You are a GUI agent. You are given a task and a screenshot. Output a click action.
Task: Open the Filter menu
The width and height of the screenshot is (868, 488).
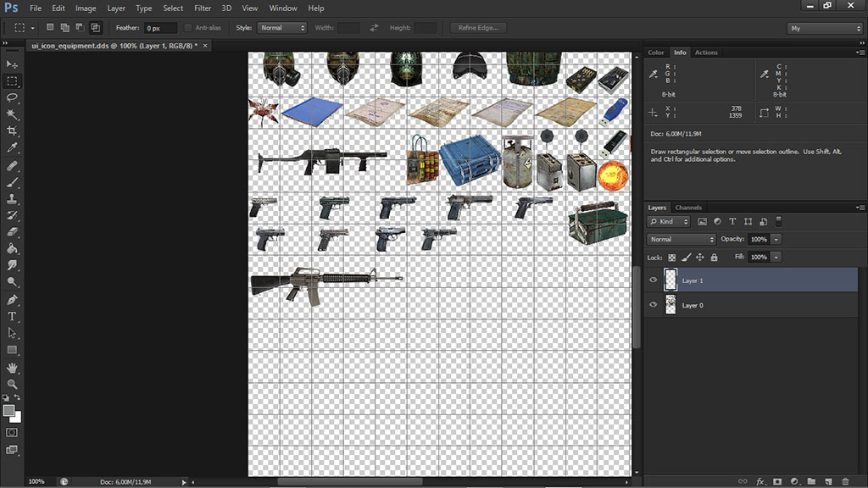point(203,8)
